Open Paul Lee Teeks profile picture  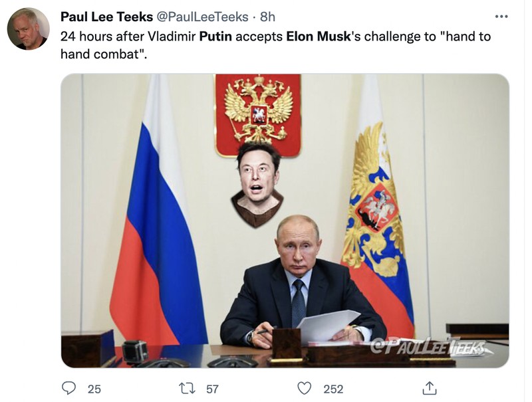[29, 22]
